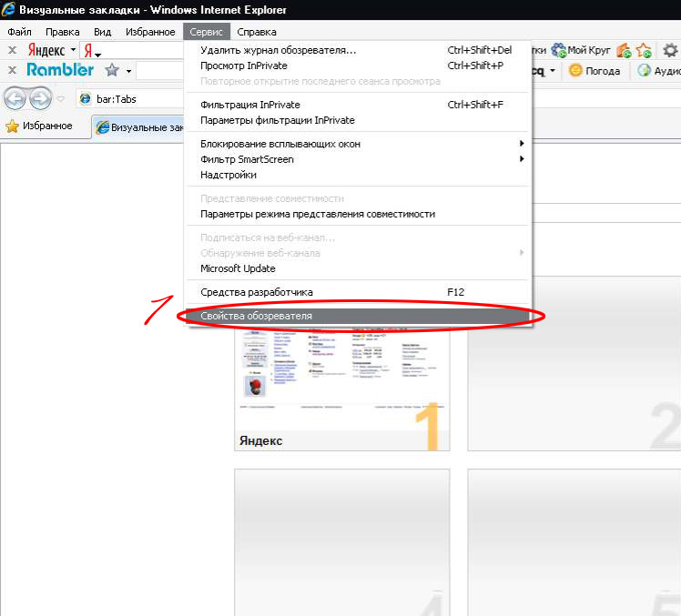Click the toolbar gear settings icon
Viewport: 681px width, 616px height.
[670, 50]
